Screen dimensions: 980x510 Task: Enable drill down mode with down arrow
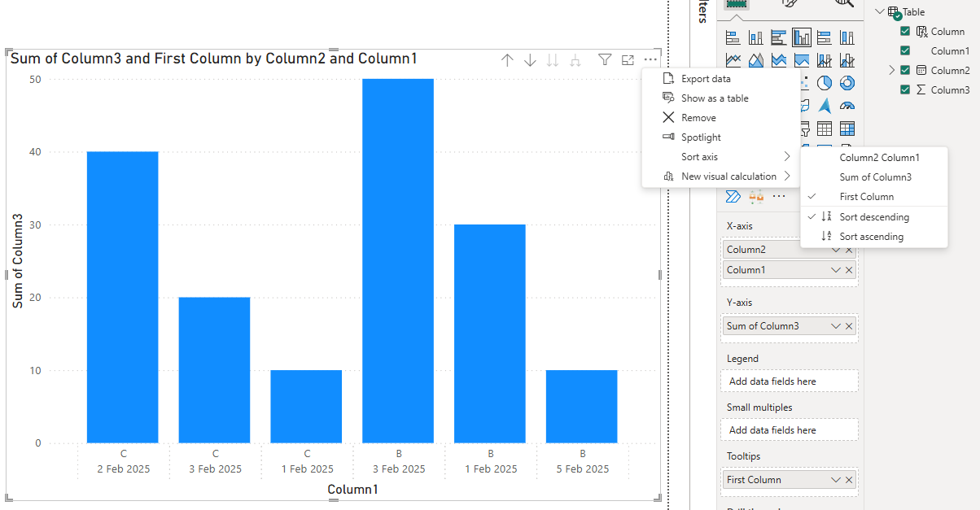530,60
